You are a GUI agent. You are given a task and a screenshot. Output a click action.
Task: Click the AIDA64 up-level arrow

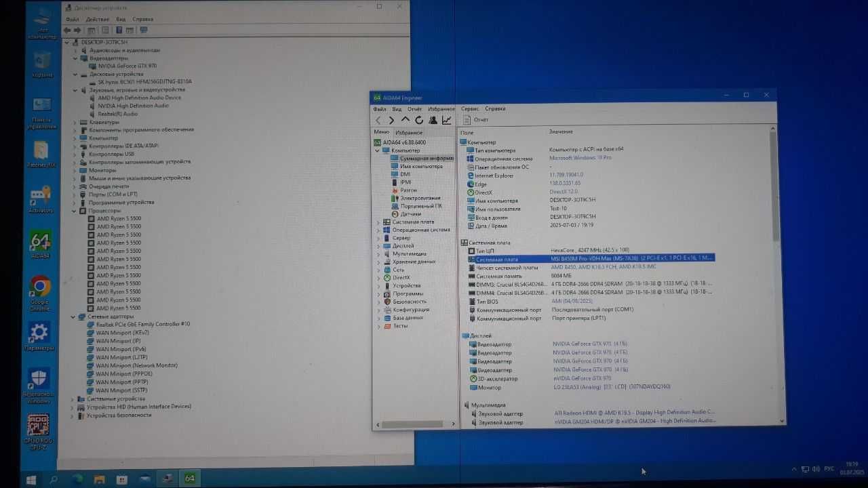[x=405, y=120]
